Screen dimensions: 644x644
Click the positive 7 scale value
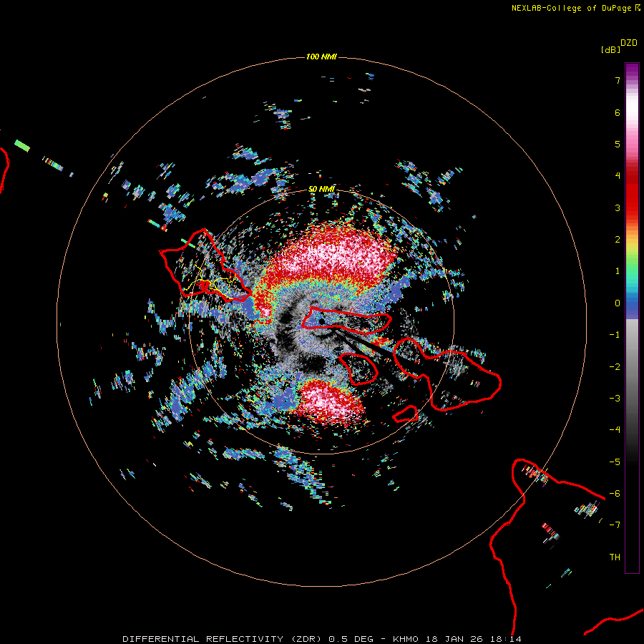(618, 80)
